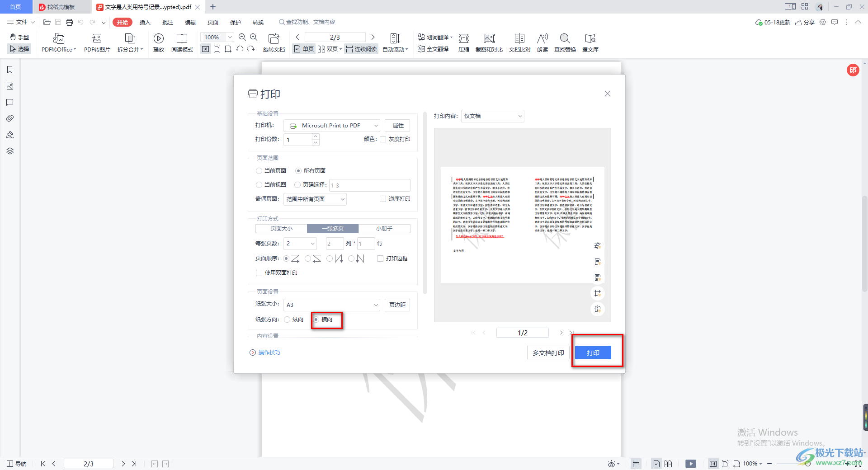
Task: Select the 当前视图 radio option
Action: (x=259, y=185)
